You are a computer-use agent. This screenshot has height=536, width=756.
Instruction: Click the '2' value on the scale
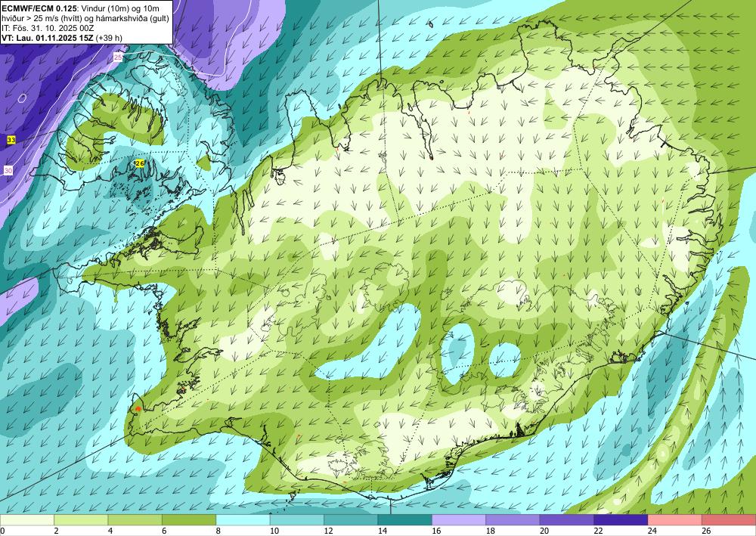(56, 531)
